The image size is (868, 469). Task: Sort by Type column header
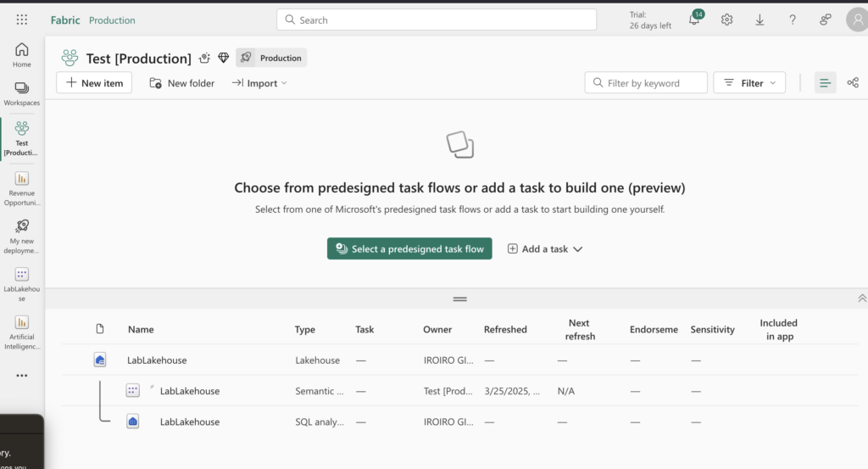pyautogui.click(x=304, y=329)
